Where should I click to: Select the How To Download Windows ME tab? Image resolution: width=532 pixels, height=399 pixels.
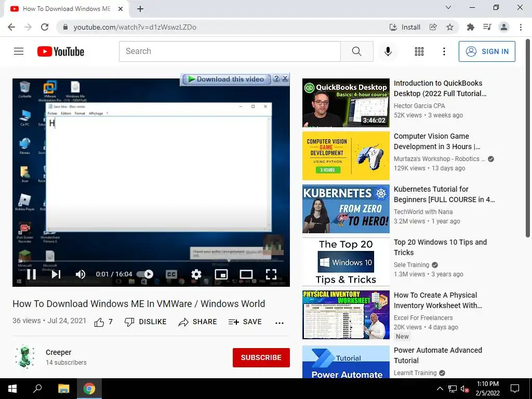click(x=66, y=9)
